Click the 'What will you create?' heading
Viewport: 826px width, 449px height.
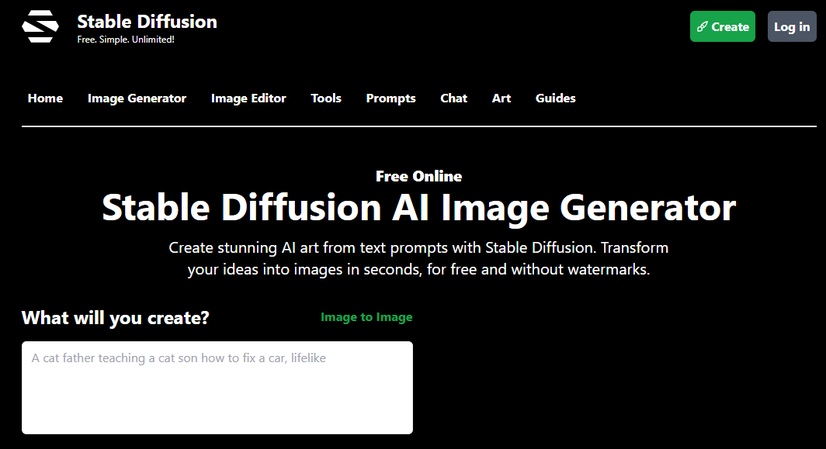coord(115,318)
